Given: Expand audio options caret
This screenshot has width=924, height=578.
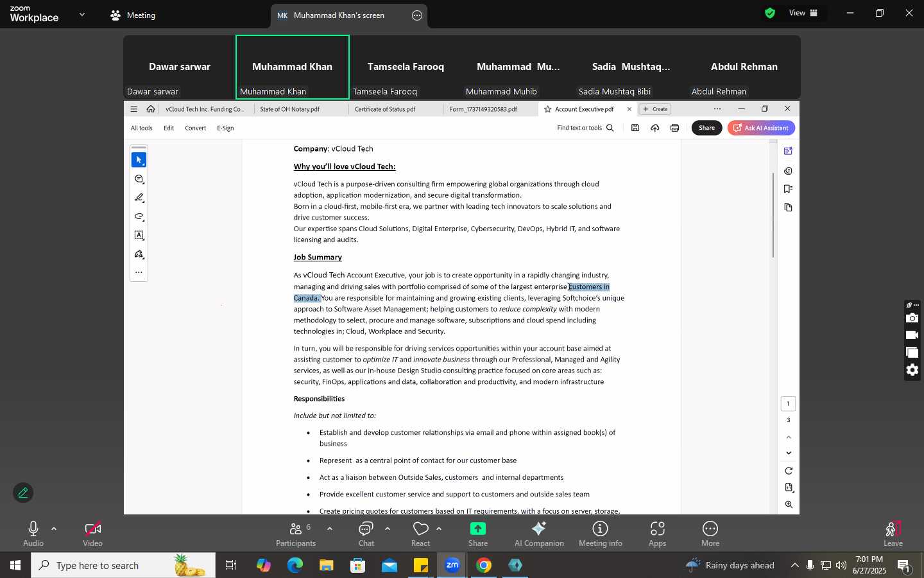Looking at the screenshot, I should click(x=54, y=529).
